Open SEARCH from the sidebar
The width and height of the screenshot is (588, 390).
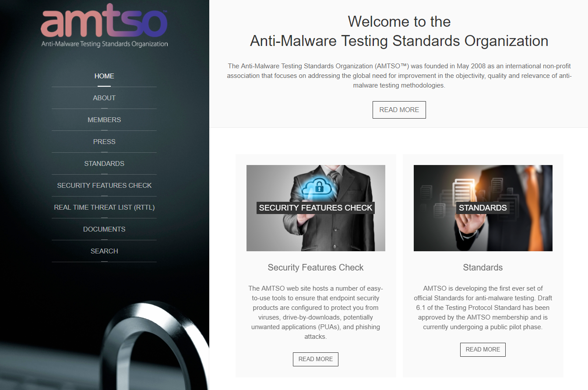[x=104, y=251]
